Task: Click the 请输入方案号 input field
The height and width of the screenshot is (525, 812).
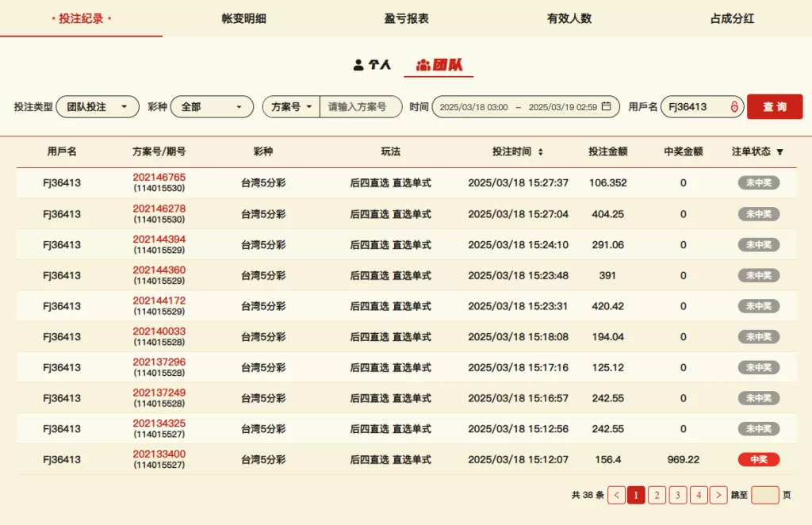Action: [x=361, y=106]
